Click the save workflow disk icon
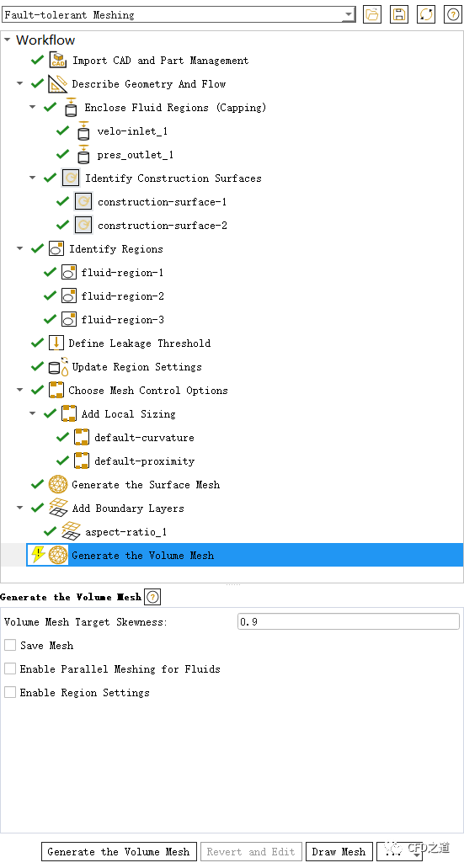This screenshot has height=868, width=464. point(398,14)
